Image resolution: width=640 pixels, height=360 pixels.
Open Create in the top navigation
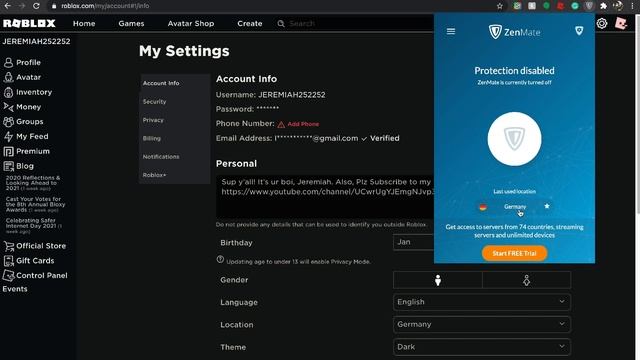coord(250,24)
